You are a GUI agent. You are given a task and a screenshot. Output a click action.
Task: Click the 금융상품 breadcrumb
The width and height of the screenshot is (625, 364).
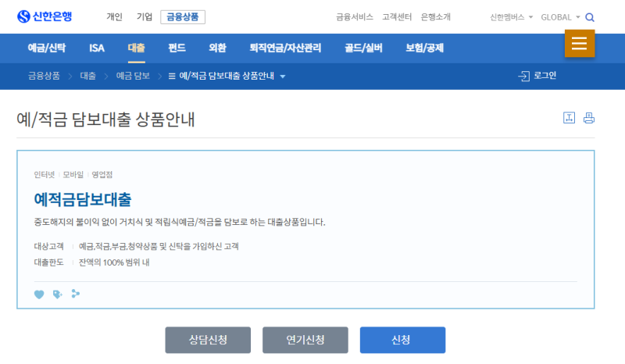[44, 76]
